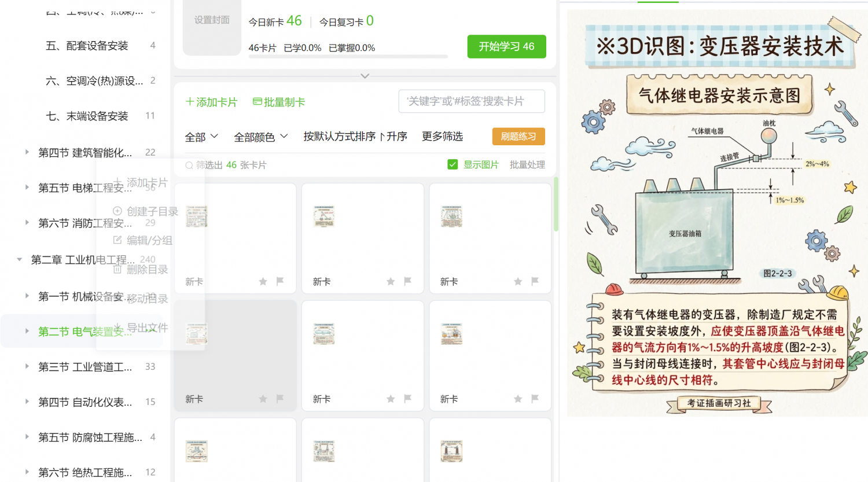Screen dimensions: 868x482
Task: Click the orange 刷题练习 button
Action: [x=518, y=137]
